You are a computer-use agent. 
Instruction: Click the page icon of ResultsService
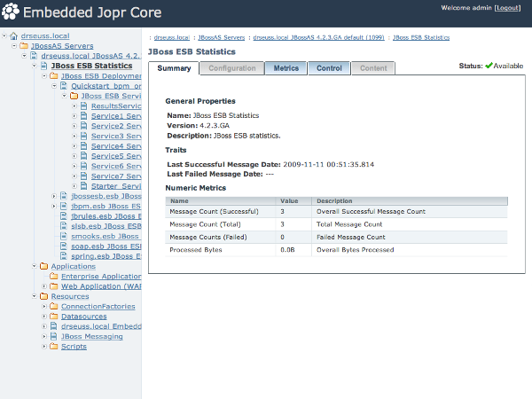84,106
